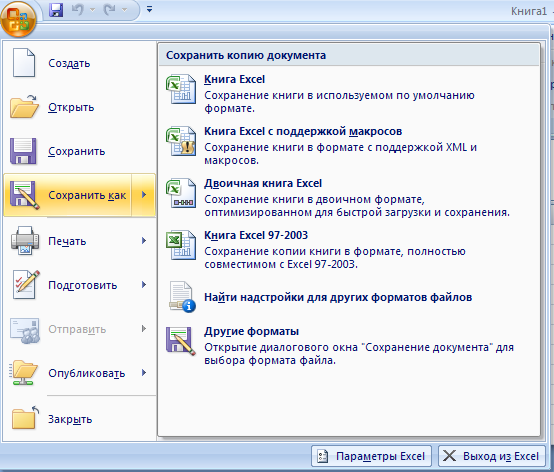Click the Redo arrow in quick access toolbar
Image resolution: width=554 pixels, height=472 pixels.
[x=110, y=10]
